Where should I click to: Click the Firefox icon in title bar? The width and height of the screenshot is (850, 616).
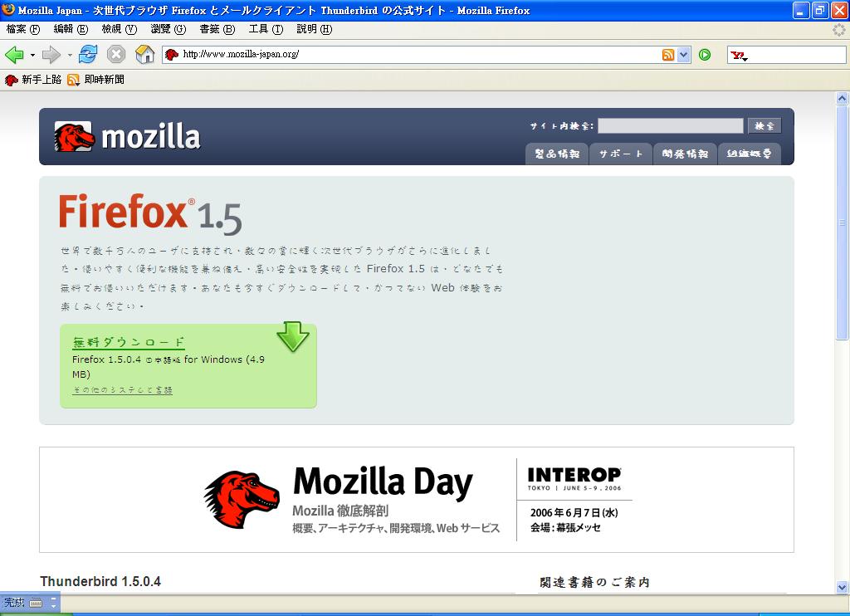point(8,10)
